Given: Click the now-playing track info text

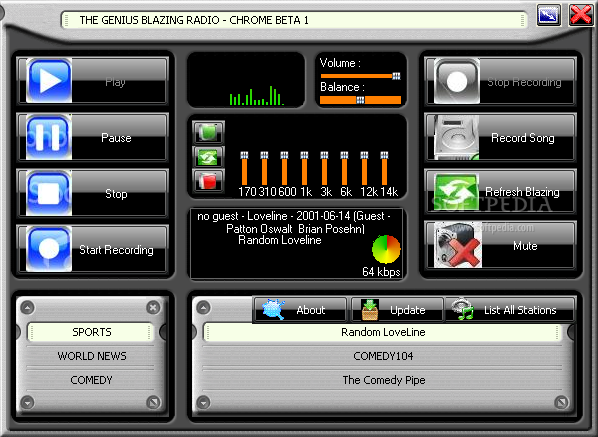Looking at the screenshot, I should point(294,228).
